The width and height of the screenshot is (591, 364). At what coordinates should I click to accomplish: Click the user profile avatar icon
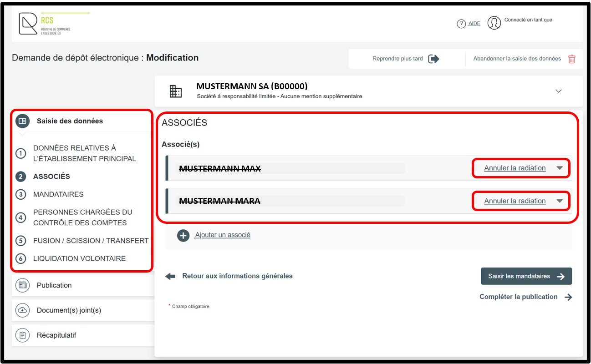click(x=494, y=23)
